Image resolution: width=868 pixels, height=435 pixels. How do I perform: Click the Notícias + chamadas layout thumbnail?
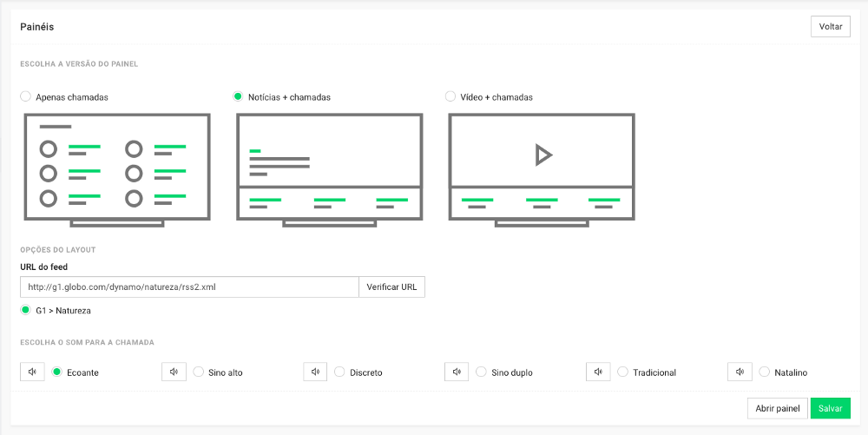(329, 170)
